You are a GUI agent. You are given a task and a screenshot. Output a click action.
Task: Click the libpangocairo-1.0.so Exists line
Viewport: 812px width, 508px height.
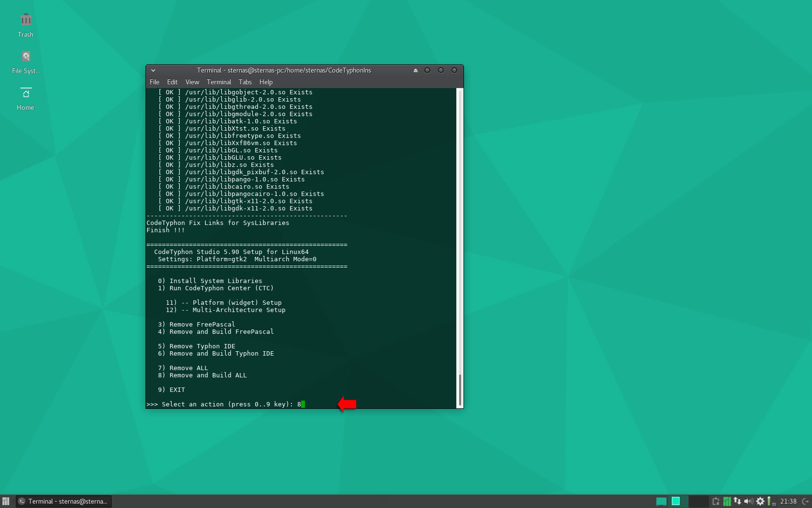241,194
